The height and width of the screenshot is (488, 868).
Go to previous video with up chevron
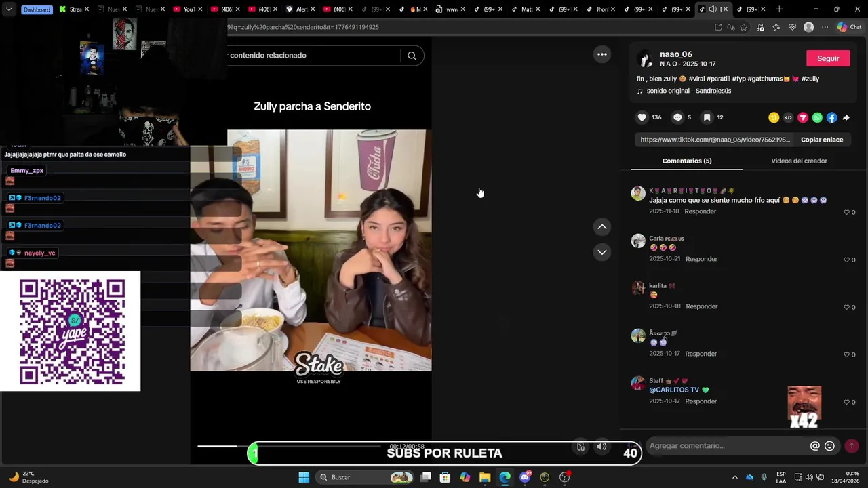(602, 227)
